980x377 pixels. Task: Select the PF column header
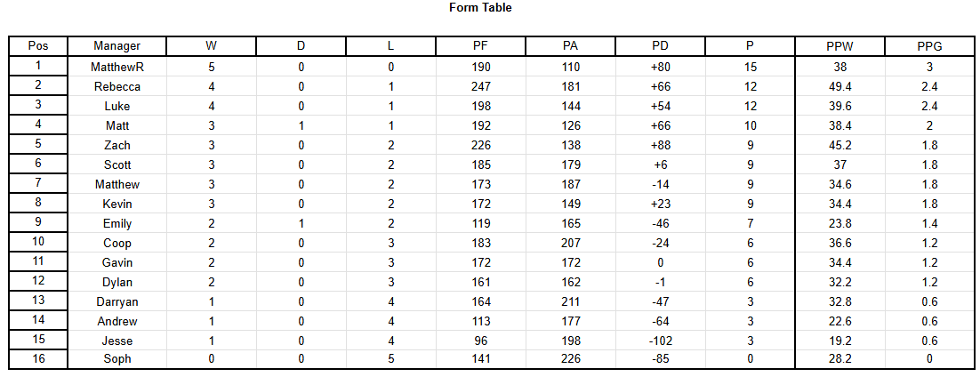[480, 45]
